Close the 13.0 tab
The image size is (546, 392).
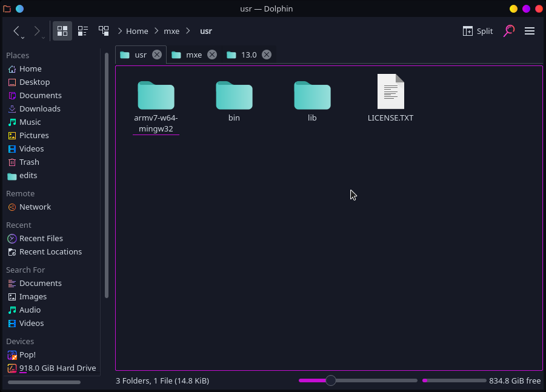click(x=267, y=55)
